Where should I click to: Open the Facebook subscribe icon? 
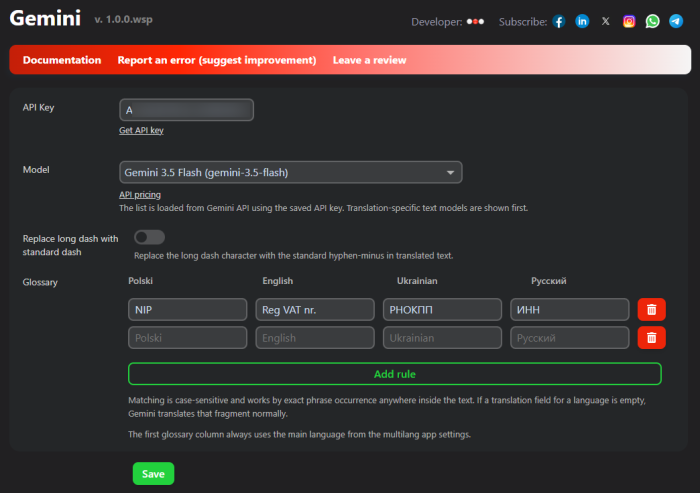(x=559, y=21)
